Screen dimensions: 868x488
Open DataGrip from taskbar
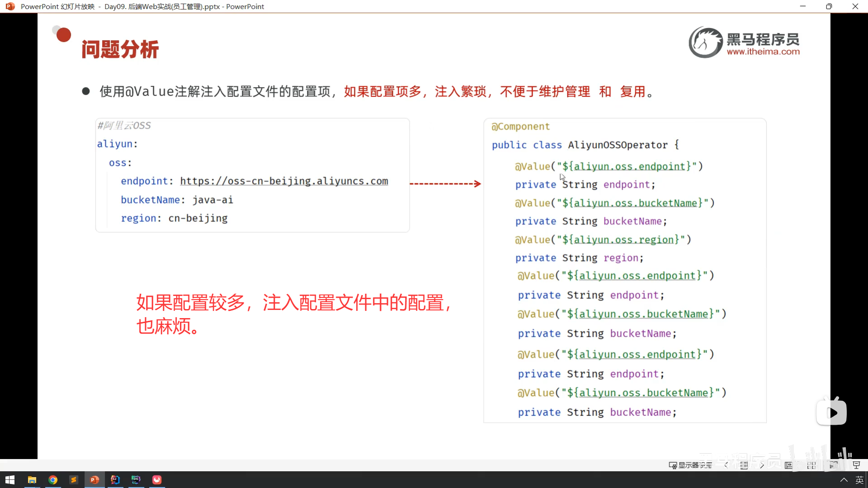click(136, 479)
